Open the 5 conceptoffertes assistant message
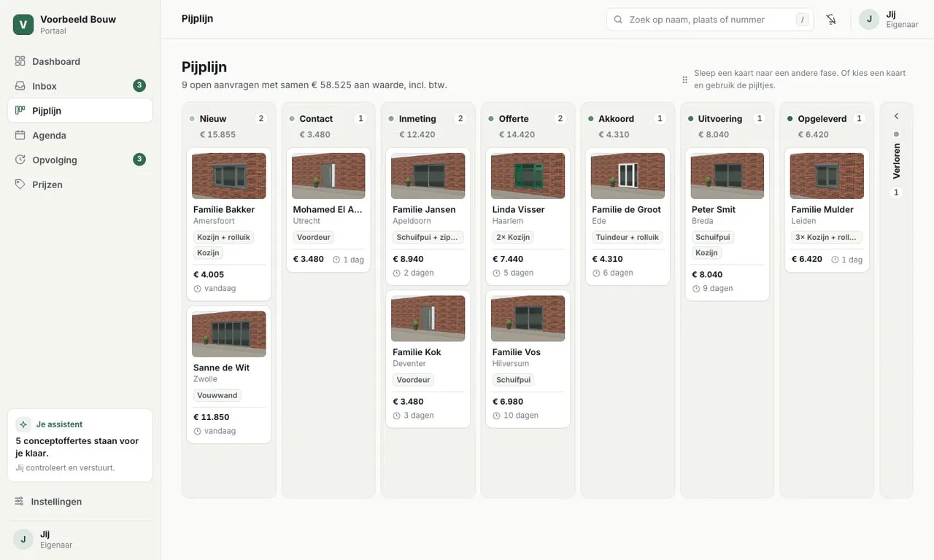This screenshot has width=934, height=560. (x=80, y=447)
